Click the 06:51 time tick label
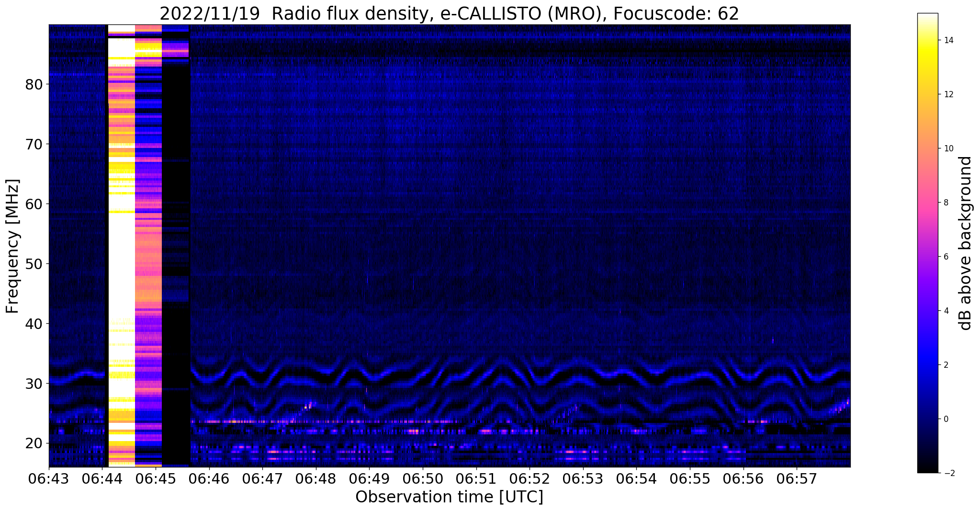Image resolution: width=980 pixels, height=511 pixels. point(476,478)
